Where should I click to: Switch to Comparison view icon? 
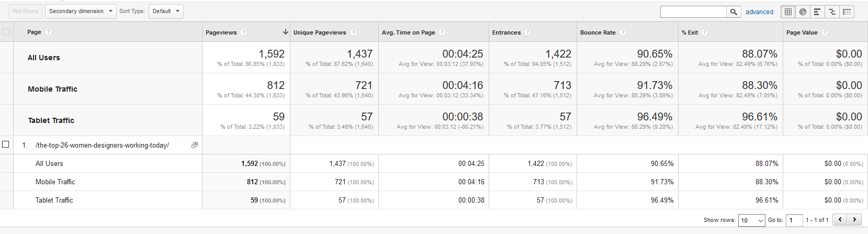pos(832,12)
